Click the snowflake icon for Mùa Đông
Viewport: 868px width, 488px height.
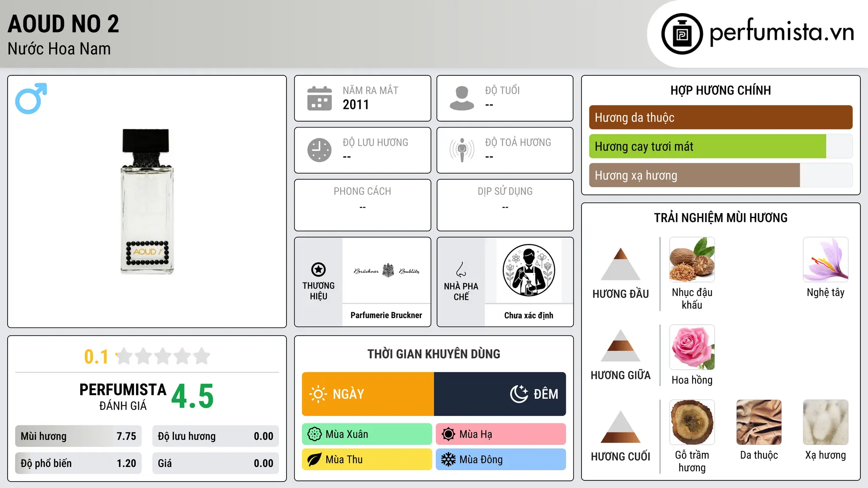[448, 460]
